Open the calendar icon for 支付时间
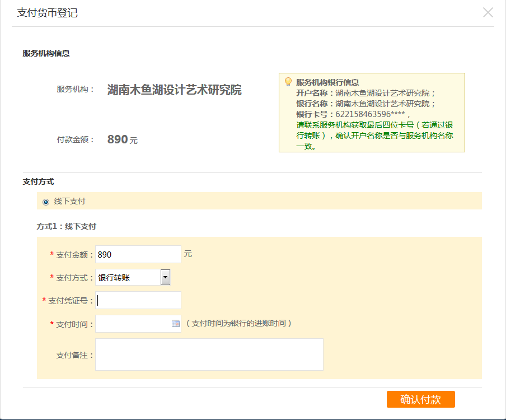Viewport: 506px width, 420px height. pyautogui.click(x=176, y=324)
